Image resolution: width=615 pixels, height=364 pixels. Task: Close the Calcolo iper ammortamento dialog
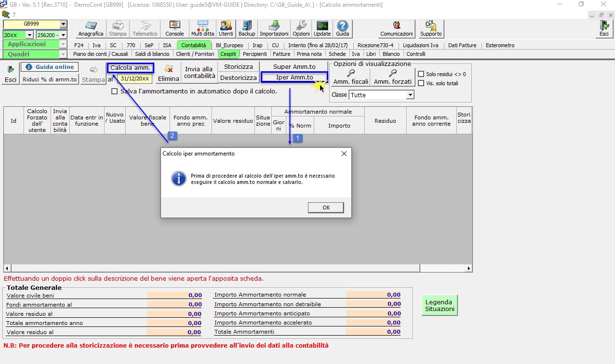click(x=344, y=154)
